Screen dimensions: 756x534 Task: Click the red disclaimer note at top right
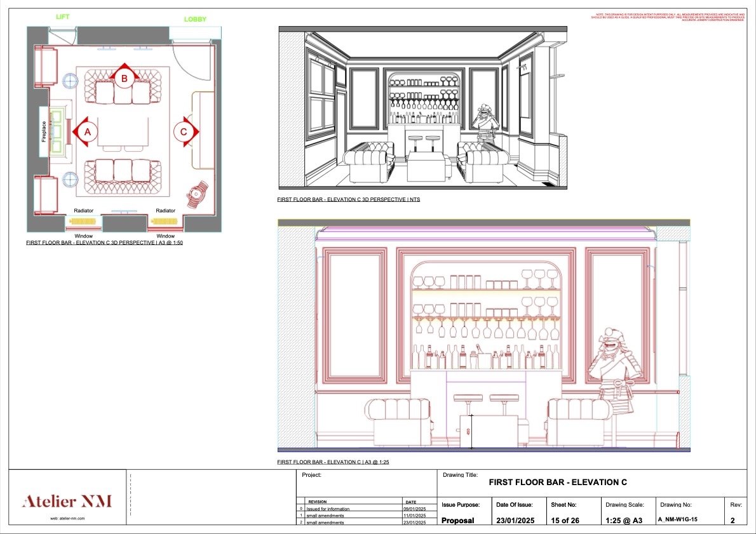[668, 17]
